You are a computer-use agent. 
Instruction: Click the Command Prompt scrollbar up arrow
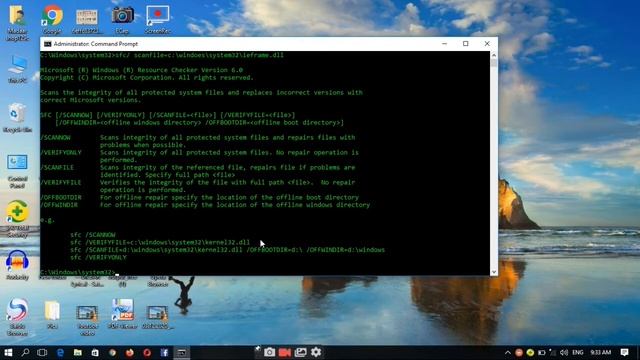pos(494,55)
